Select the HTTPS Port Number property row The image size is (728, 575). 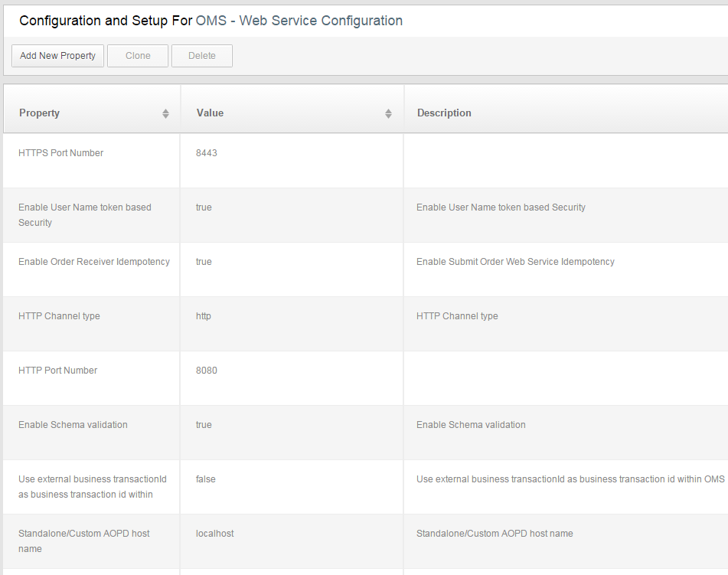61,153
